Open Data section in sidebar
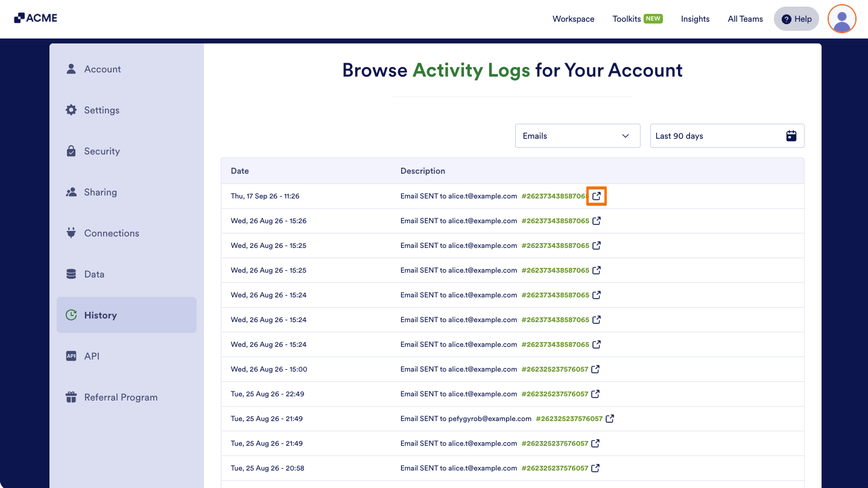This screenshot has width=868, height=488. (127, 274)
